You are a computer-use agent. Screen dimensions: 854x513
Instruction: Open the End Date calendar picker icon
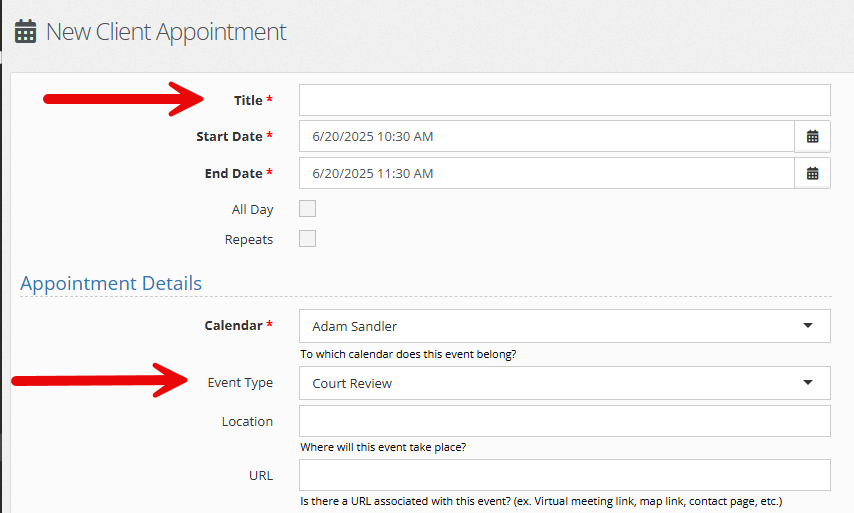click(812, 174)
